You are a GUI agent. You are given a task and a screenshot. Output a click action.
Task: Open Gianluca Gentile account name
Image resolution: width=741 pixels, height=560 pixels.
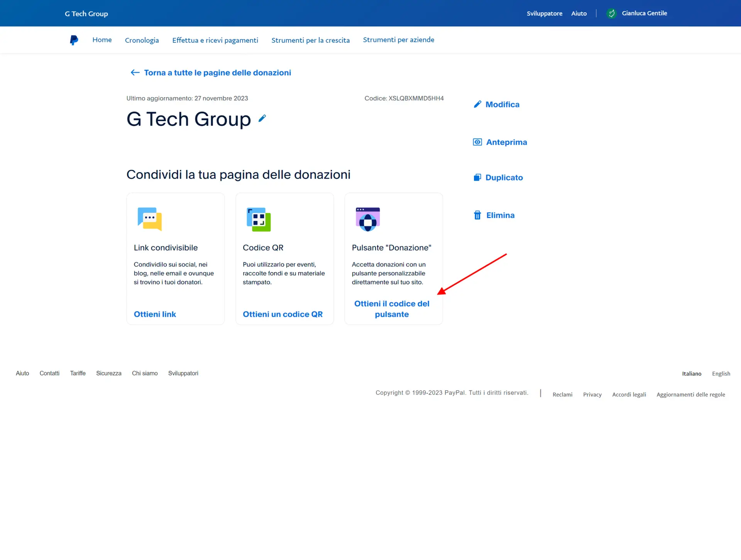tap(645, 13)
